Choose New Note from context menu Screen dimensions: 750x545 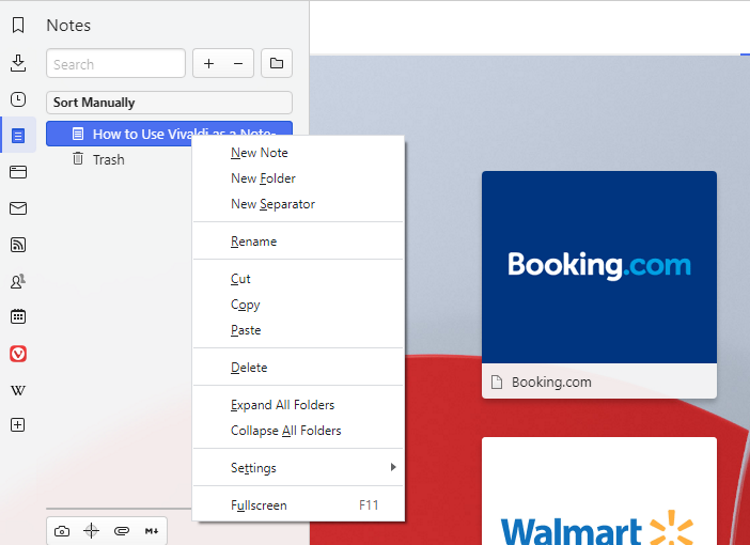click(x=298, y=153)
